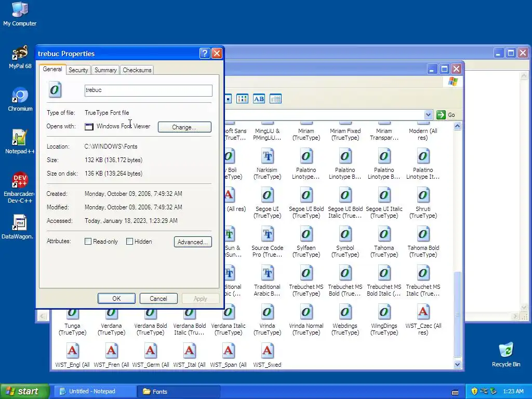Open My Computer desktop icon

coord(20,14)
